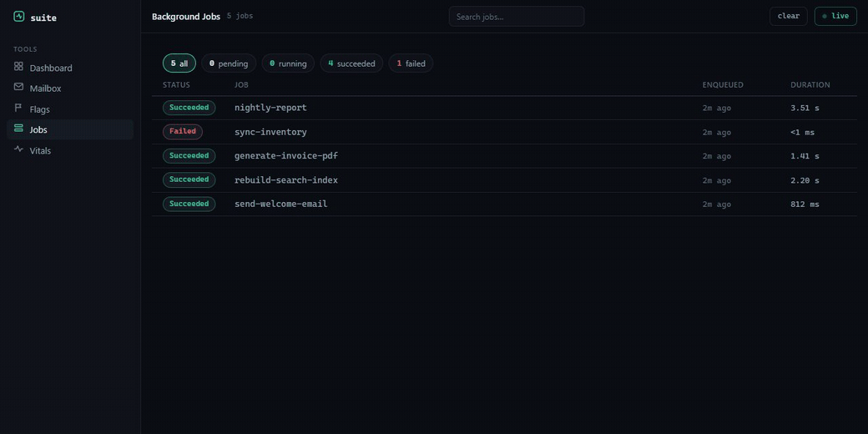The image size is (868, 434).
Task: Select the Flags flag icon
Action: [x=18, y=108]
